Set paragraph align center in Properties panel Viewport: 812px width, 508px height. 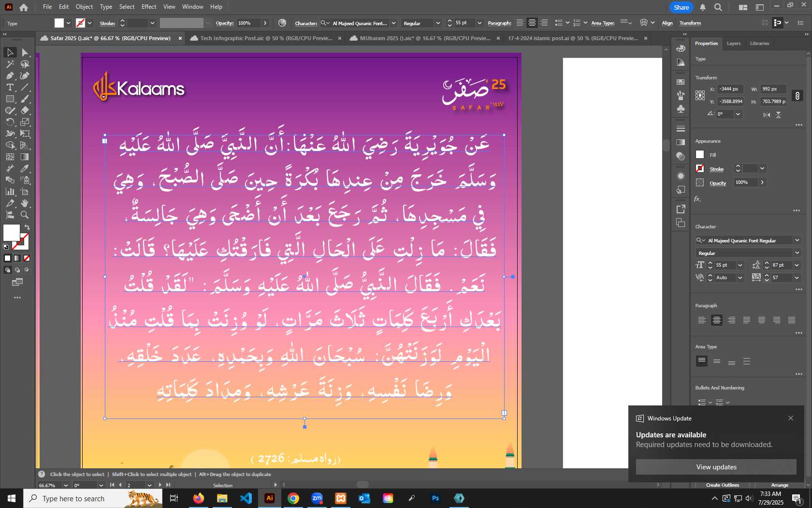pos(717,320)
